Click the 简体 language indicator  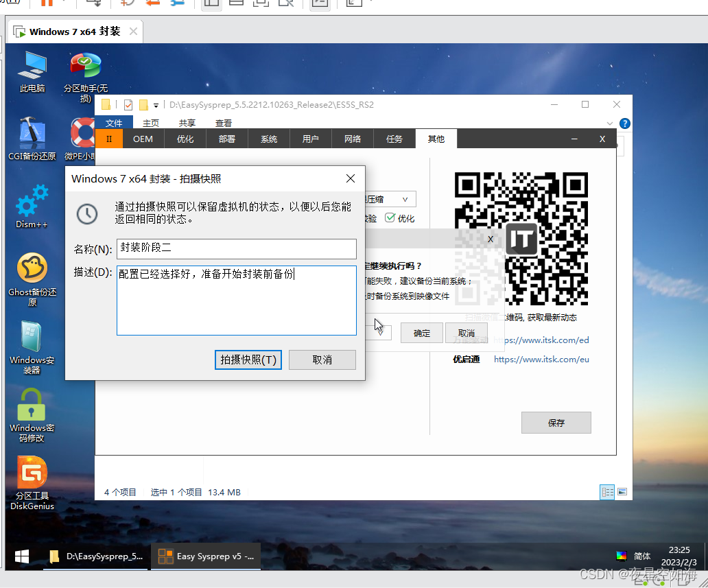point(642,556)
